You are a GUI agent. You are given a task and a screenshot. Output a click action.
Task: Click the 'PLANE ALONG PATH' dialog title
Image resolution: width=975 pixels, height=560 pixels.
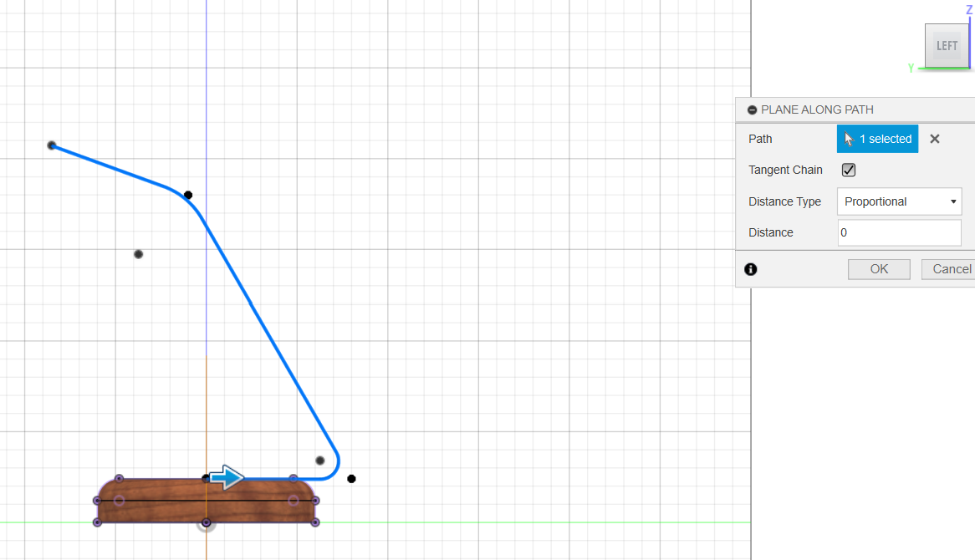pos(817,110)
